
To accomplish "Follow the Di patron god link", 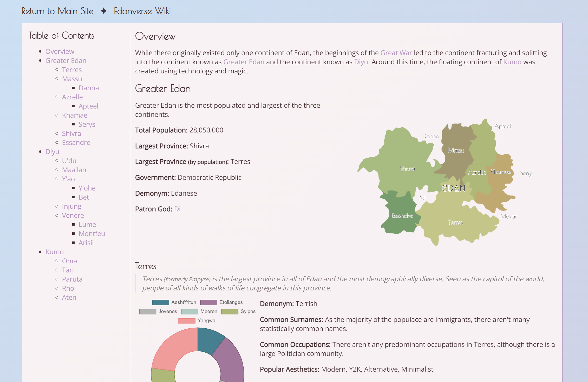I will click(177, 209).
